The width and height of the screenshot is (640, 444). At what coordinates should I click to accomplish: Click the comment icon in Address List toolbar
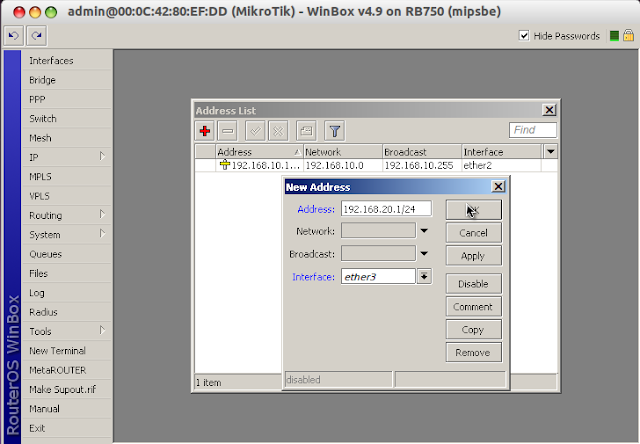coord(306,131)
